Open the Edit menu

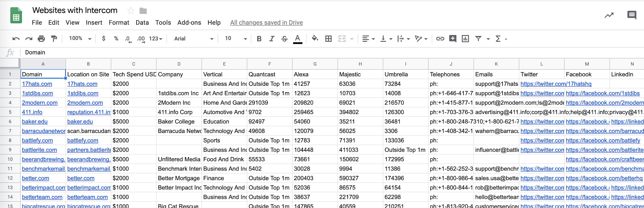(x=54, y=23)
